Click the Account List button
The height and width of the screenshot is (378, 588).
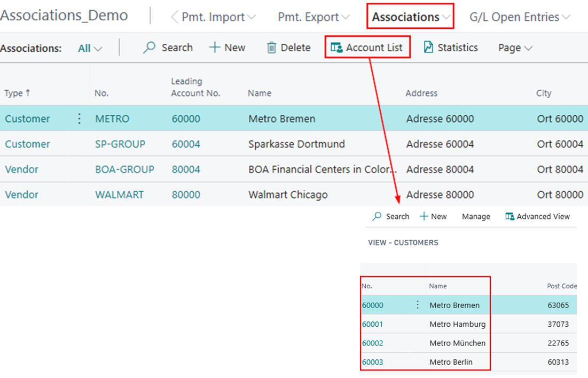click(x=367, y=48)
